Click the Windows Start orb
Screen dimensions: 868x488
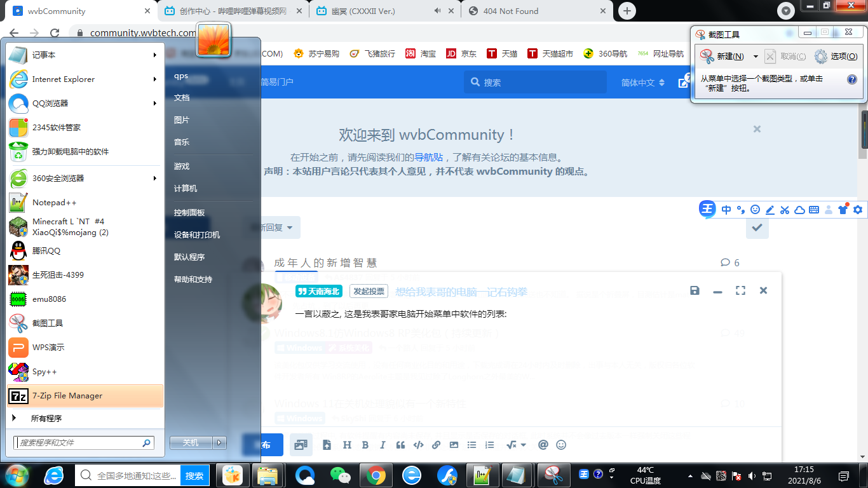[x=16, y=475]
